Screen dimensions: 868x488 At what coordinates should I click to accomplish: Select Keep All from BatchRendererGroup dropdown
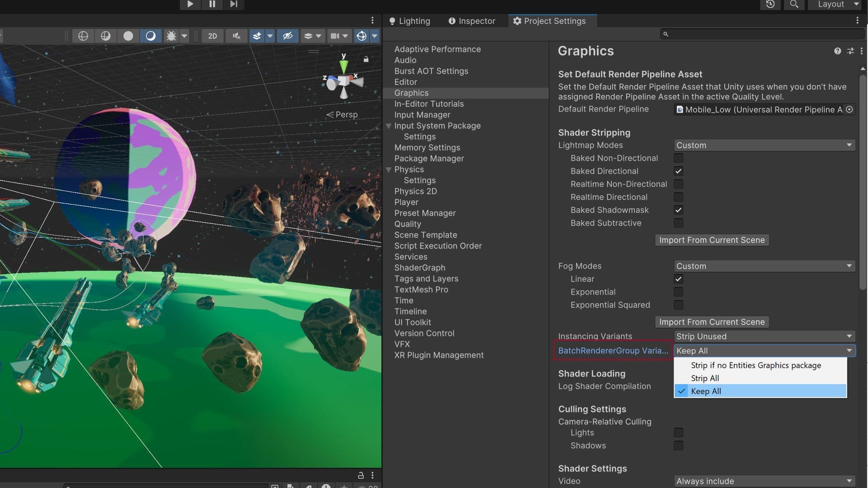coord(705,391)
